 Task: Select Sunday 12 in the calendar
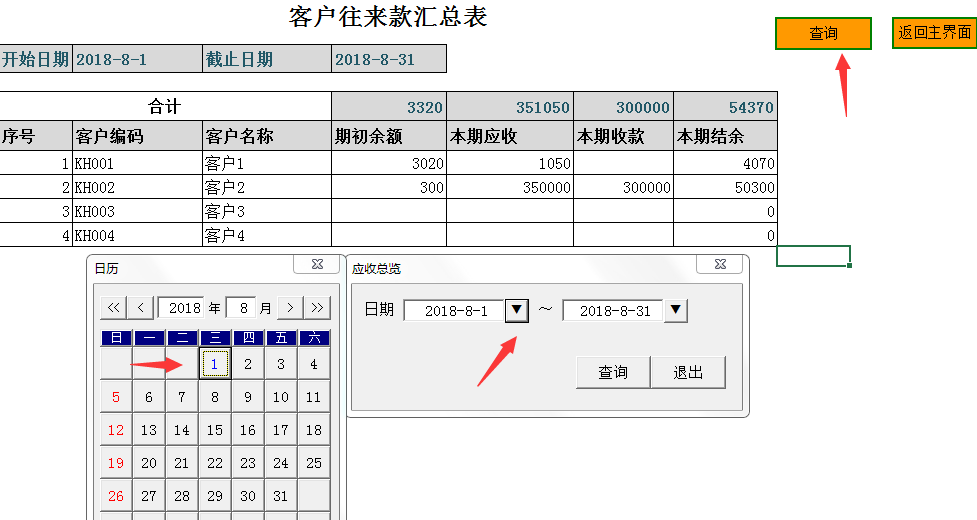[x=116, y=430]
